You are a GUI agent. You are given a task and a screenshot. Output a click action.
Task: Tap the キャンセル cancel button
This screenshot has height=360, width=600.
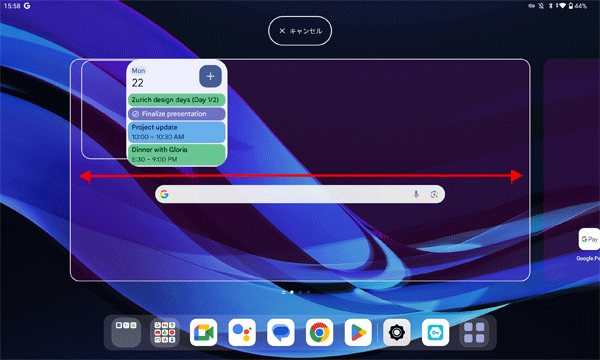click(x=300, y=31)
